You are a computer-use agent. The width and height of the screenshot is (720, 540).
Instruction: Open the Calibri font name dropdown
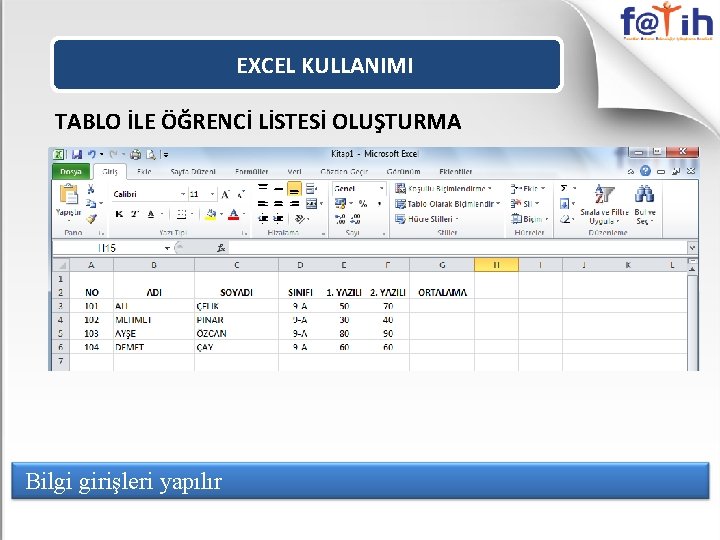coord(183,194)
